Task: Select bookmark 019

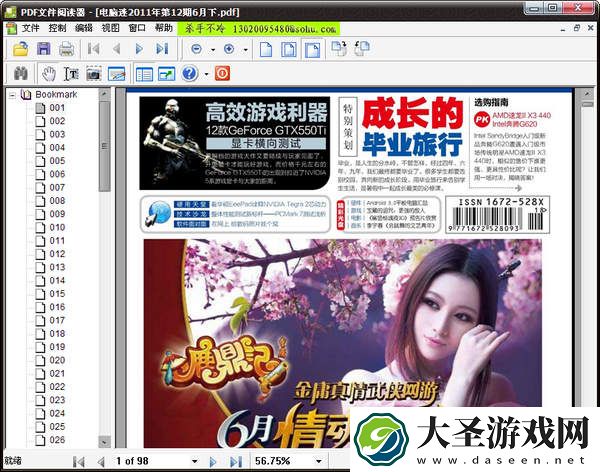Action: click(57, 347)
